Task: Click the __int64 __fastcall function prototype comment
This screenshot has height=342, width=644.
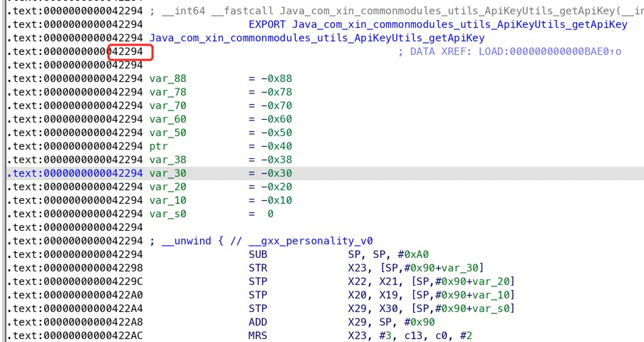Action: [396, 11]
